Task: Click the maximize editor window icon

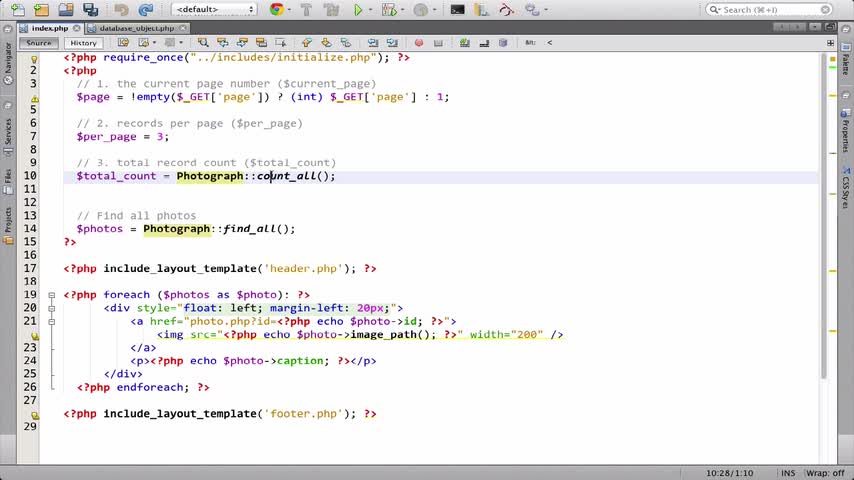Action: point(829,27)
